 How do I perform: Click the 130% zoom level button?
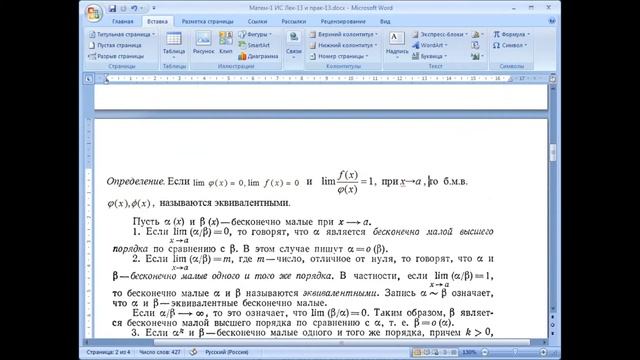pyautogui.click(x=469, y=352)
